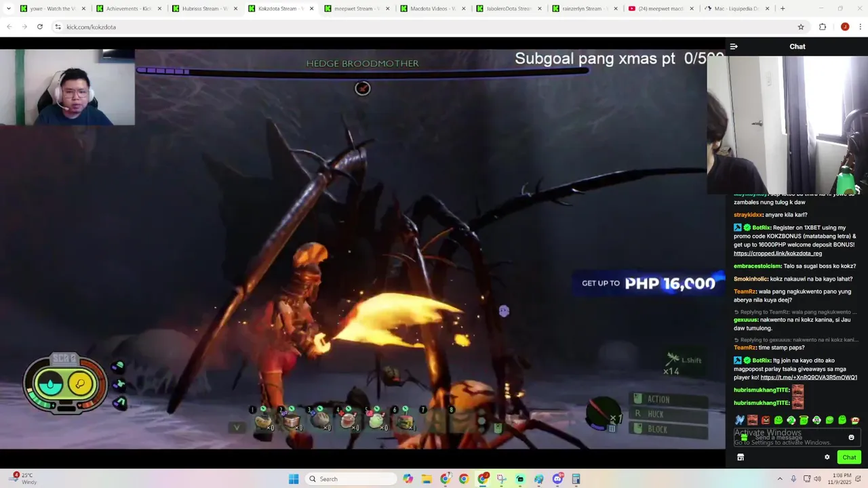
Task: Click the GET UP TO PHP 16,000 banner
Action: tap(650, 283)
